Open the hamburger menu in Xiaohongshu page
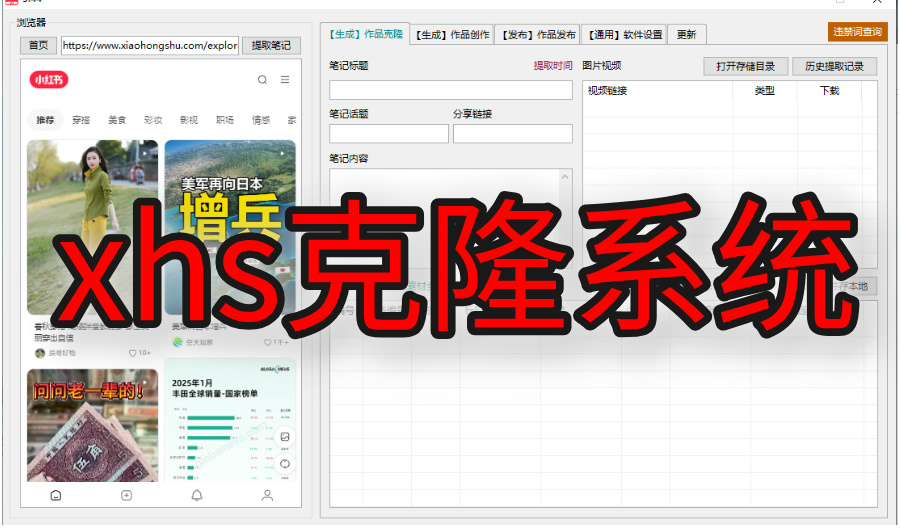 click(x=285, y=80)
